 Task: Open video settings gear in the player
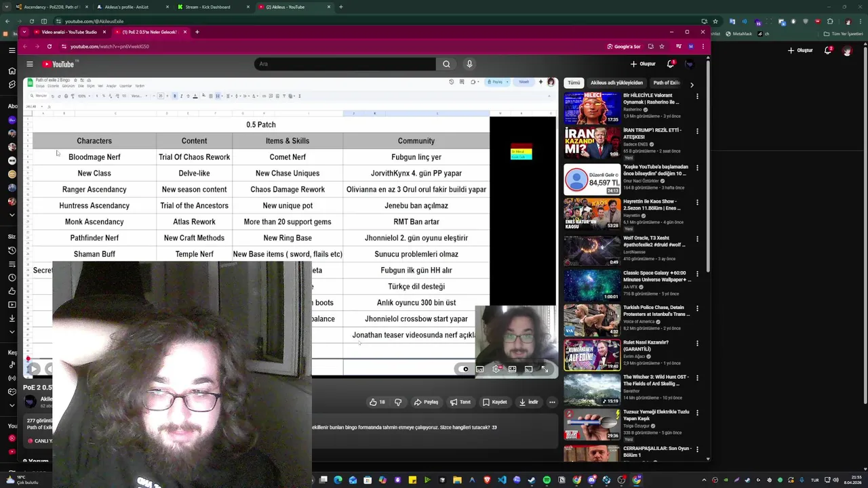pos(496,369)
